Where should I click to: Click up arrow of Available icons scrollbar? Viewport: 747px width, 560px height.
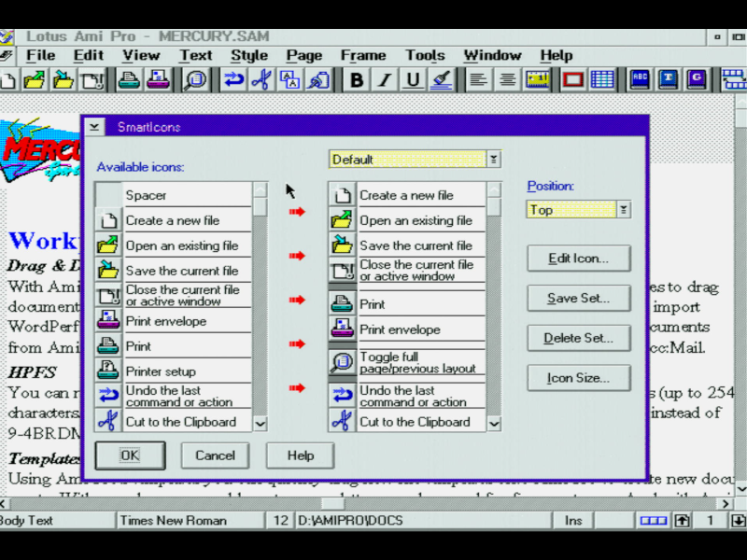click(261, 190)
